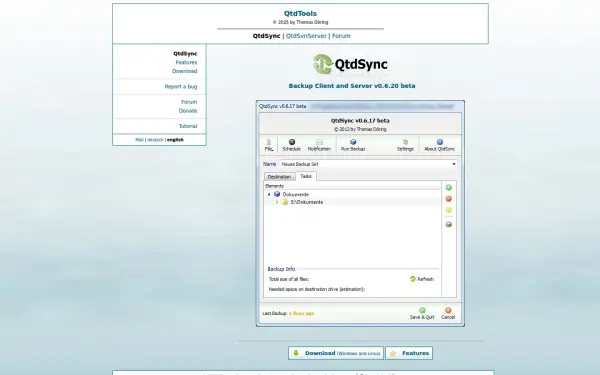Open the Report a bug link
Viewport: 600px width, 375px height.
181,86
